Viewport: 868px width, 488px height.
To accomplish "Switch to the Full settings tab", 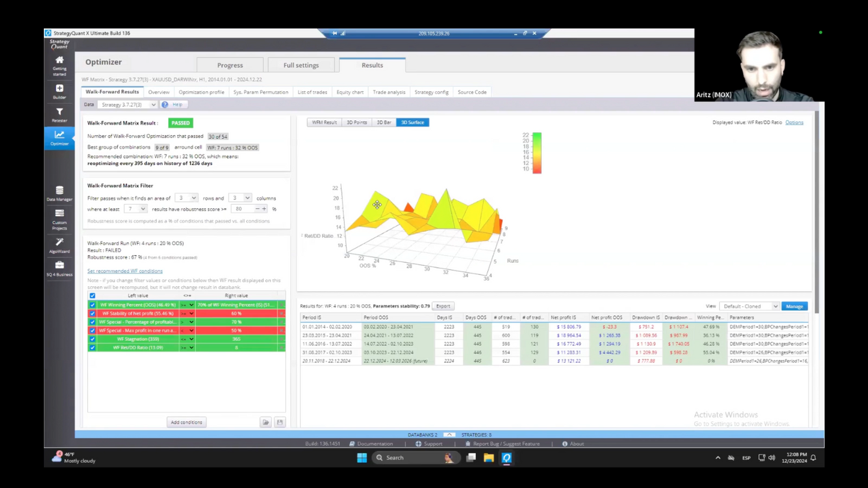I will click(301, 65).
